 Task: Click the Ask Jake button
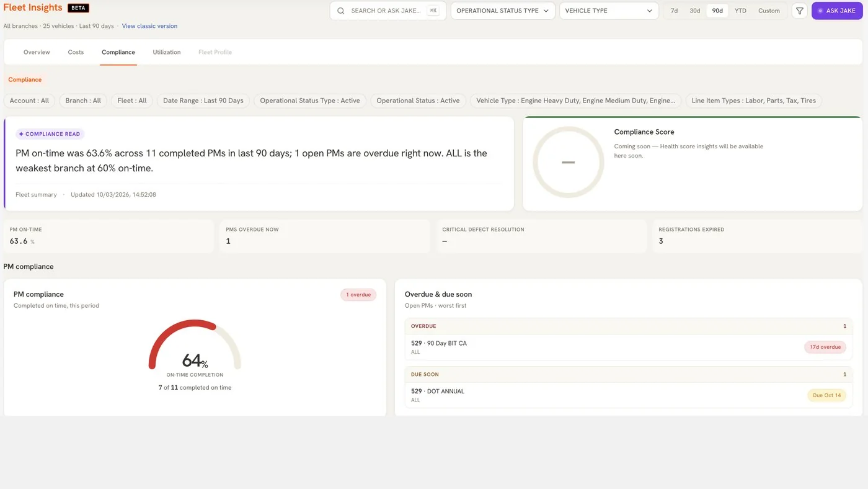pos(836,11)
